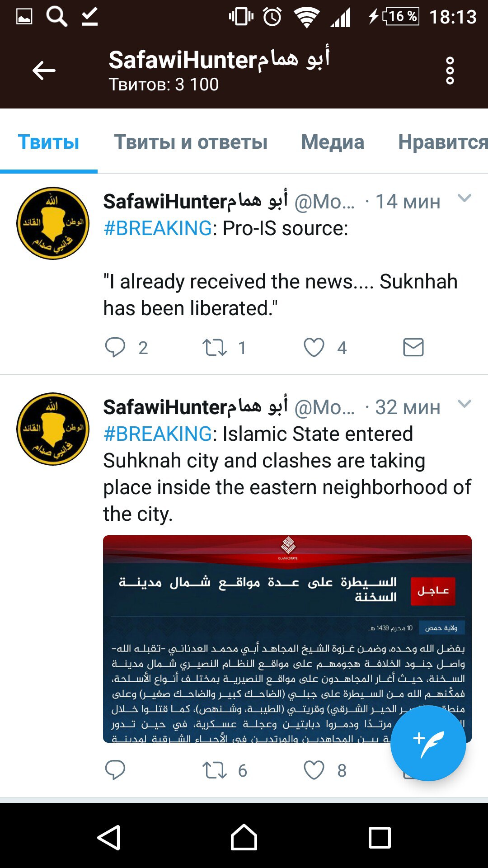Open first tweet's profile avatar
The width and height of the screenshot is (488, 868).
(53, 223)
